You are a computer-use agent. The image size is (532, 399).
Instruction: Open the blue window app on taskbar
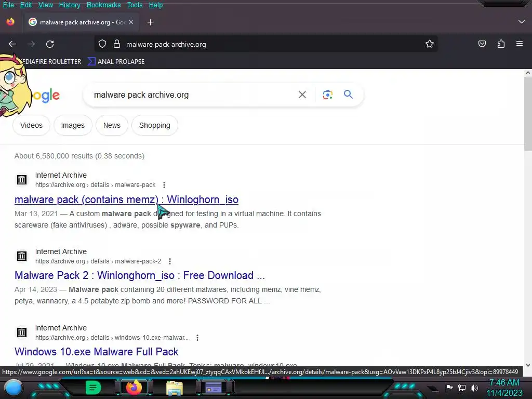coord(214,388)
